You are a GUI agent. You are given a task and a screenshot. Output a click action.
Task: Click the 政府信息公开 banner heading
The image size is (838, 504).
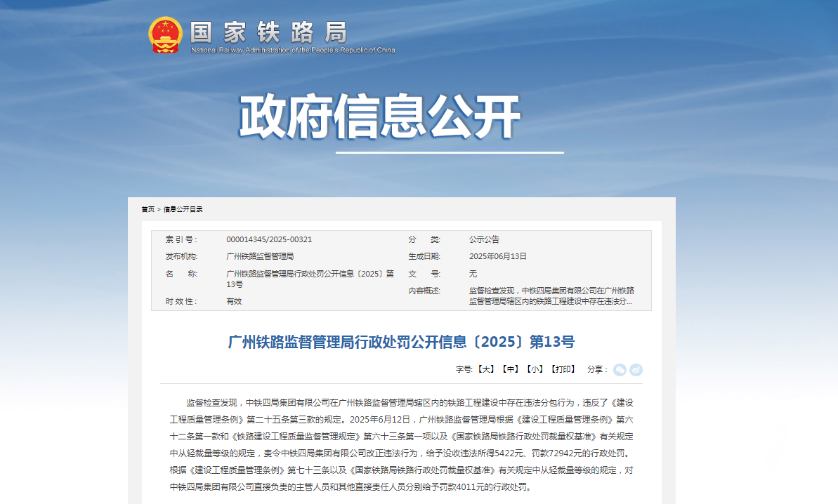pyautogui.click(x=379, y=116)
